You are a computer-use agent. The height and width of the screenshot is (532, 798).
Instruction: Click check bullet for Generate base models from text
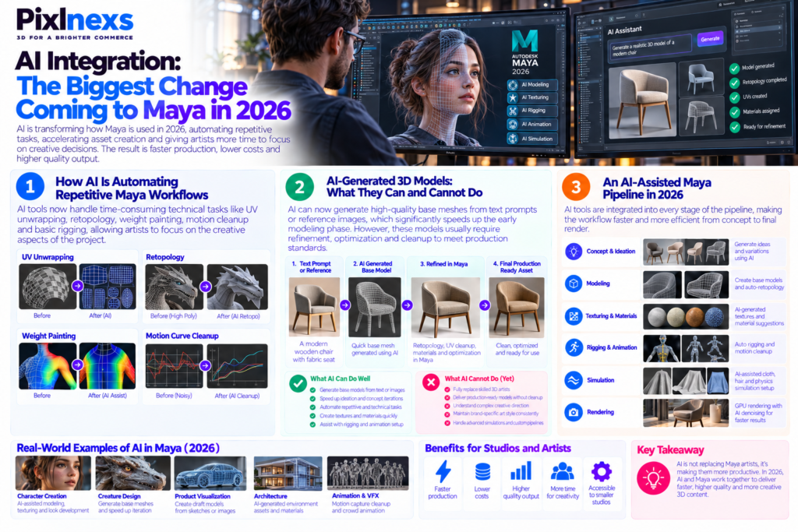pyautogui.click(x=313, y=390)
